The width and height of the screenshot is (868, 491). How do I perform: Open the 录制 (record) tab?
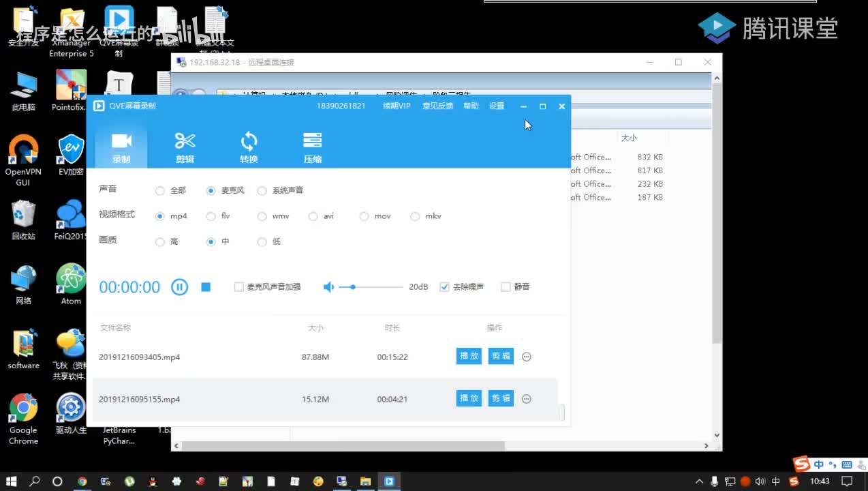(121, 147)
